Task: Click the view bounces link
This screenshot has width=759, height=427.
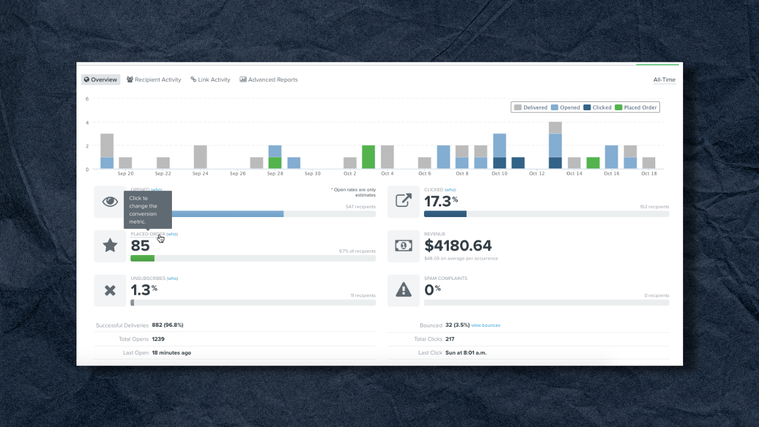Action: pyautogui.click(x=486, y=325)
